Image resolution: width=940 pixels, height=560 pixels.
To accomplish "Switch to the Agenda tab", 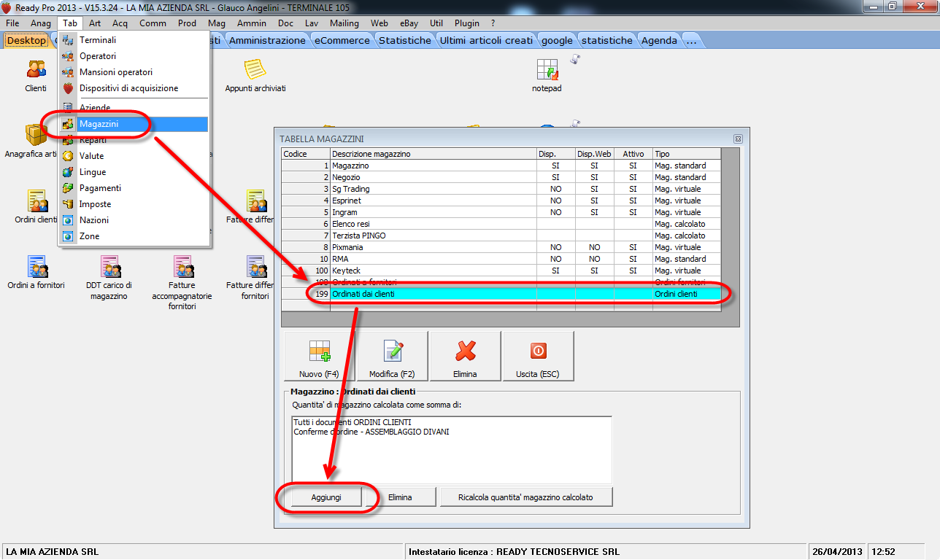I will (x=659, y=40).
